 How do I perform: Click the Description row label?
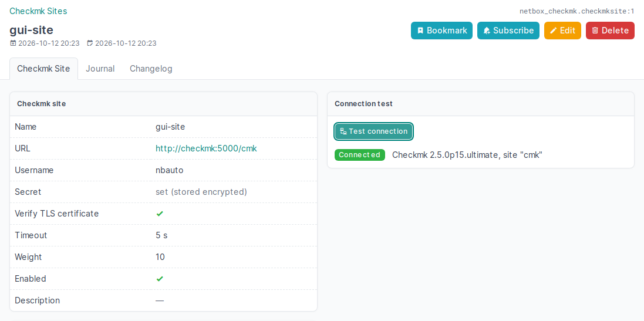click(38, 300)
